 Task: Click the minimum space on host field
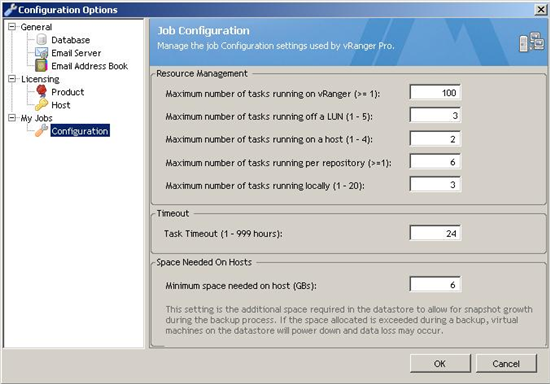pyautogui.click(x=435, y=284)
